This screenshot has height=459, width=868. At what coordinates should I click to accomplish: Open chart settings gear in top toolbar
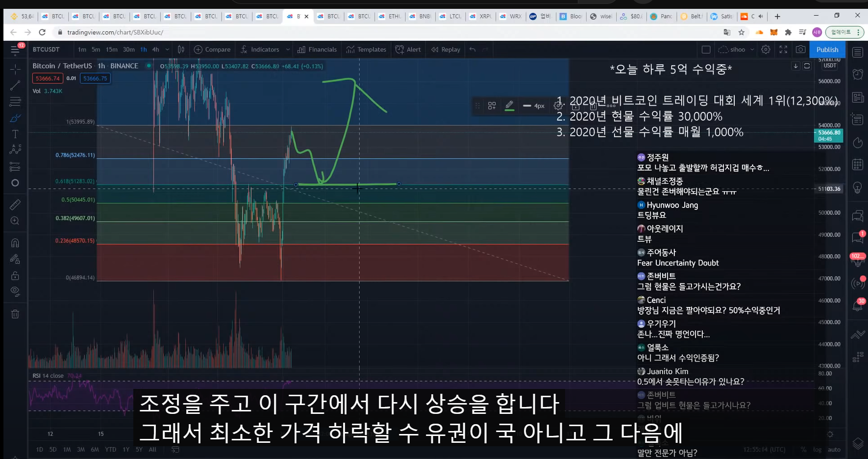(766, 50)
